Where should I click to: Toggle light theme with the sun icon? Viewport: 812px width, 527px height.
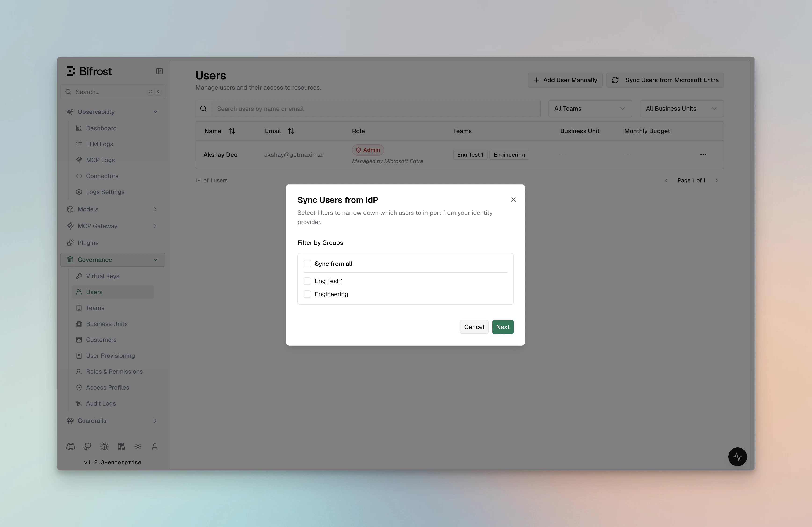coord(138,446)
